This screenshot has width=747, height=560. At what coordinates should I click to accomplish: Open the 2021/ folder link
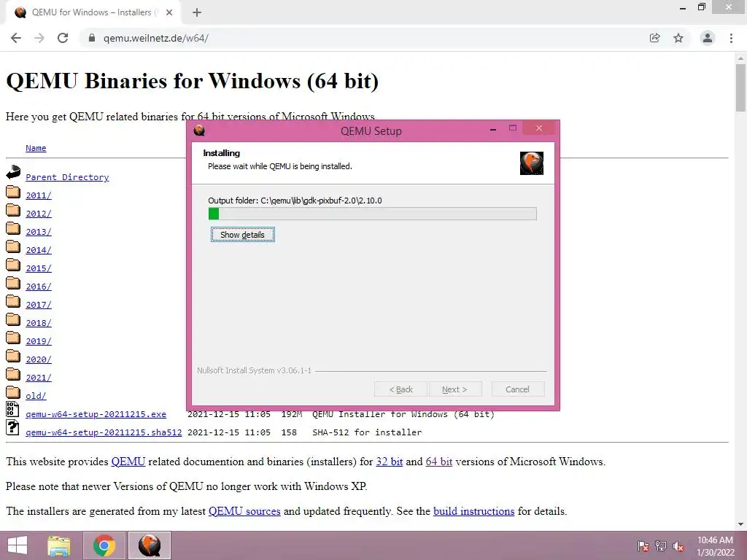pos(39,378)
